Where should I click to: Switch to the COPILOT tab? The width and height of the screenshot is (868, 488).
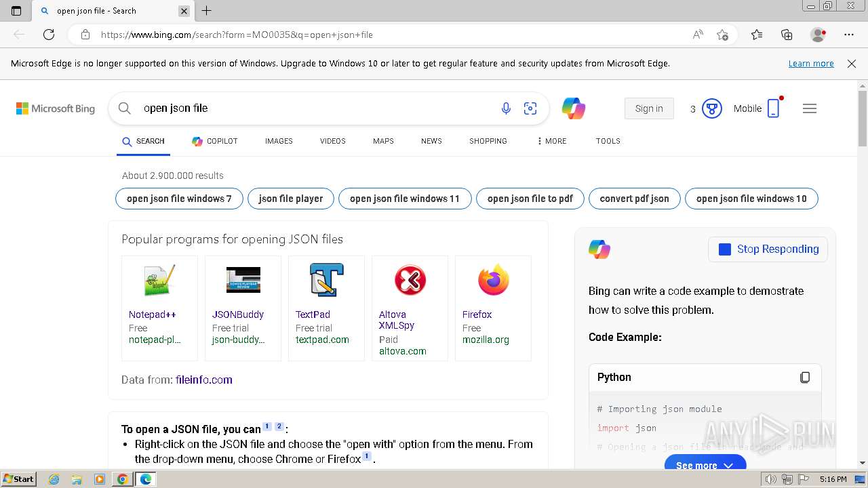point(214,141)
